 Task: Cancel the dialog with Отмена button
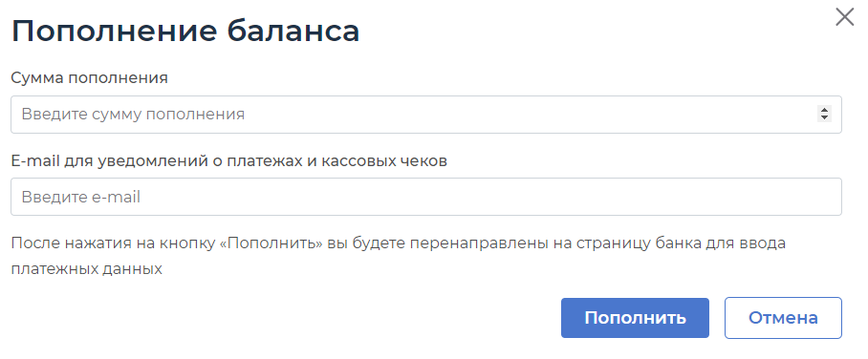(783, 318)
